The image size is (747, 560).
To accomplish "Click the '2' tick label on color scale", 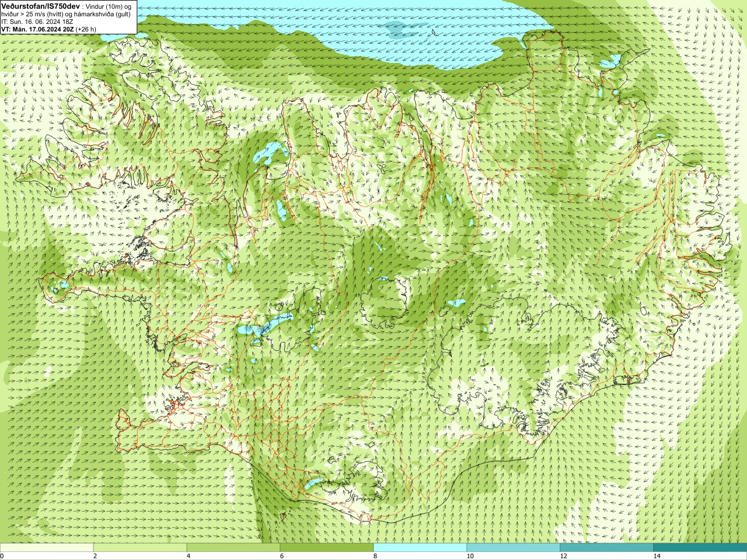I will [x=95, y=556].
